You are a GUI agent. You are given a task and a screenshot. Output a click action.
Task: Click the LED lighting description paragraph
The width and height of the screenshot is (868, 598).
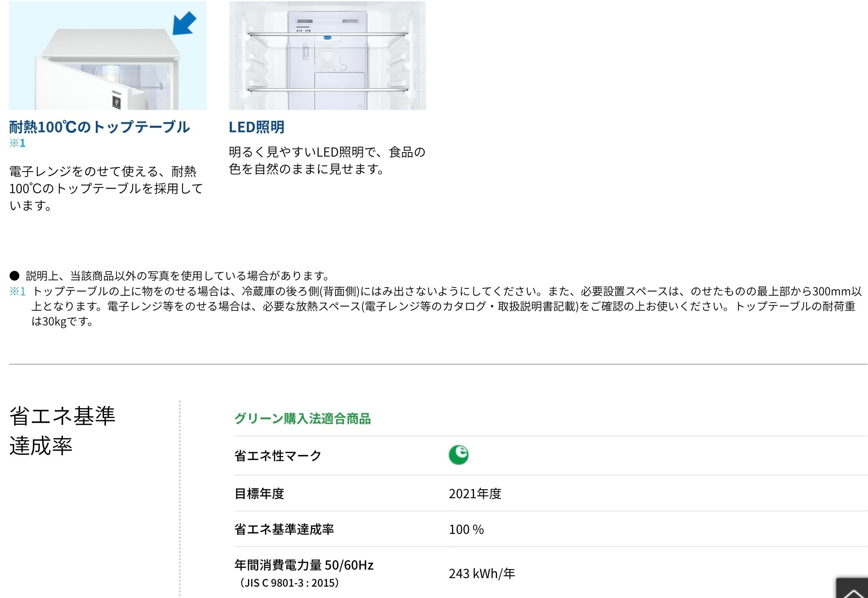coord(327,160)
